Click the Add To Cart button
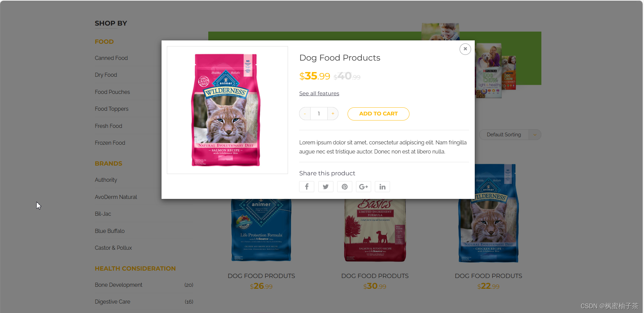Screen dimensions: 644x313 [x=378, y=114]
